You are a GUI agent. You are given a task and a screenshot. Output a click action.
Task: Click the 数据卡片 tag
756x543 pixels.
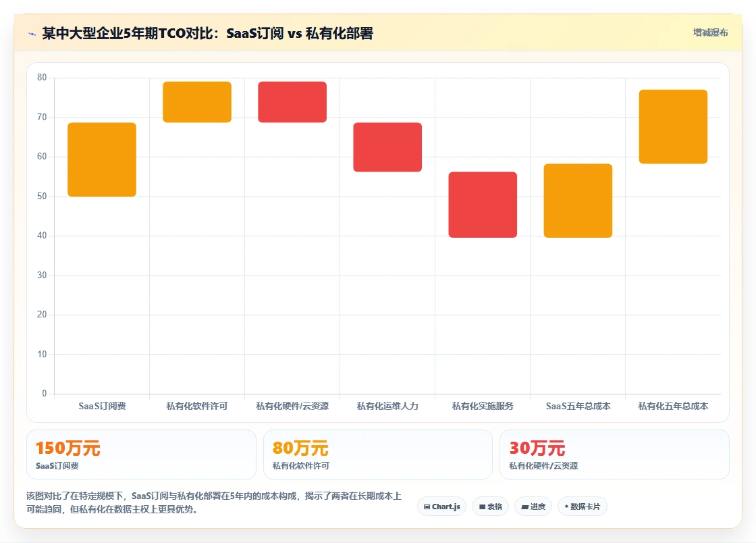582,507
